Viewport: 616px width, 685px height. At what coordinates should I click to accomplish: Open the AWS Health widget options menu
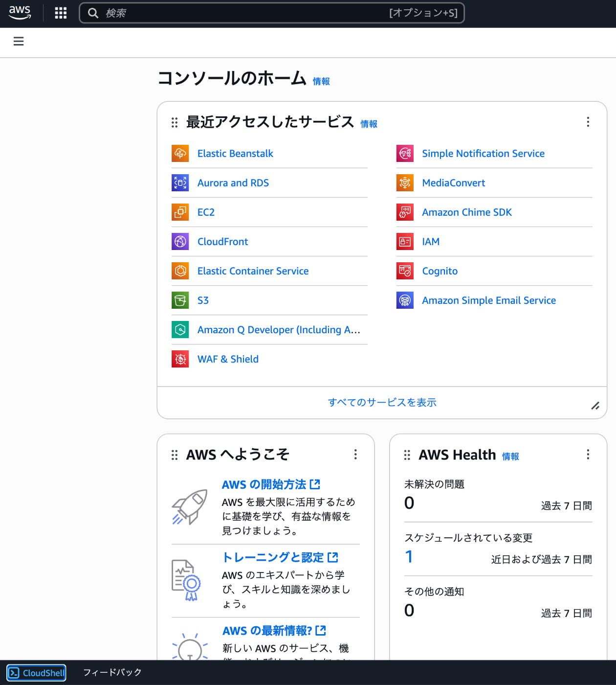pos(588,455)
